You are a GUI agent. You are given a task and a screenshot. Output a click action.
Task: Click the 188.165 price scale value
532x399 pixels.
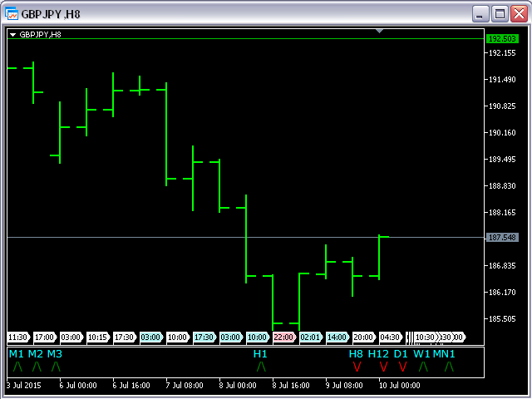tap(502, 213)
